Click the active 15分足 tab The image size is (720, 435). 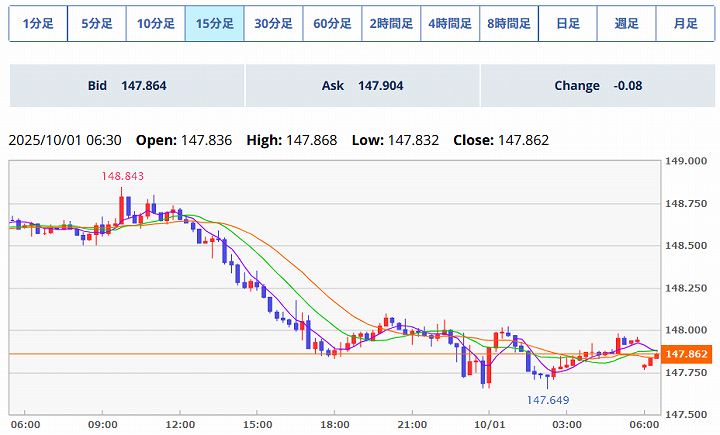pos(214,24)
